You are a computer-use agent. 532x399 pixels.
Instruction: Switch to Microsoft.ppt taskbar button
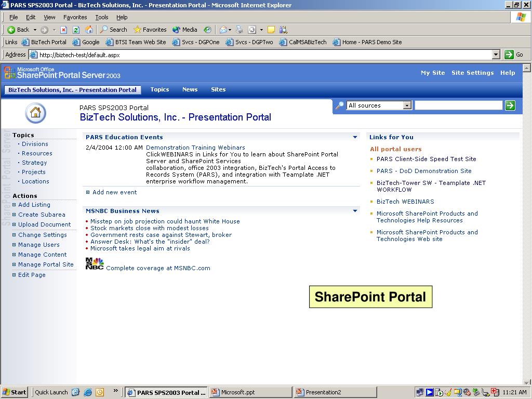(x=250, y=392)
